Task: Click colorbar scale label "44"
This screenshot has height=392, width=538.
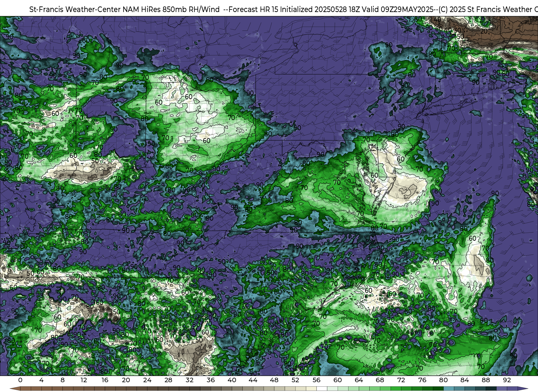Action: (x=253, y=380)
